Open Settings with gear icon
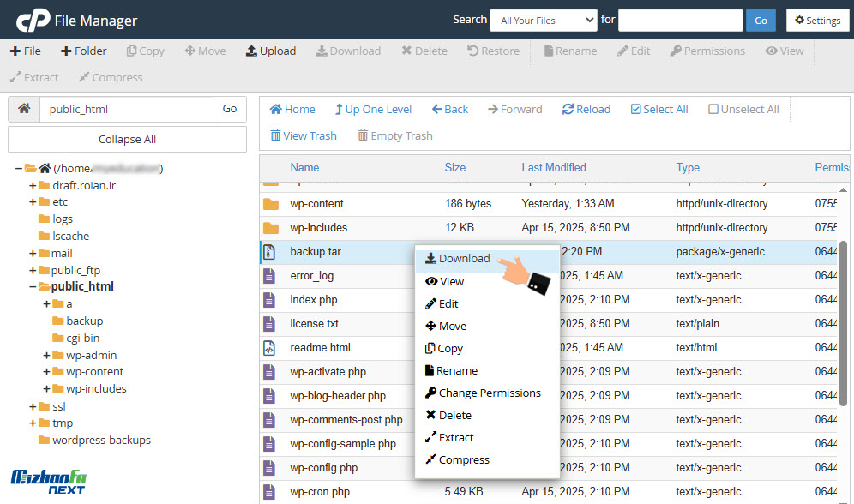This screenshot has width=854, height=504. [x=816, y=21]
